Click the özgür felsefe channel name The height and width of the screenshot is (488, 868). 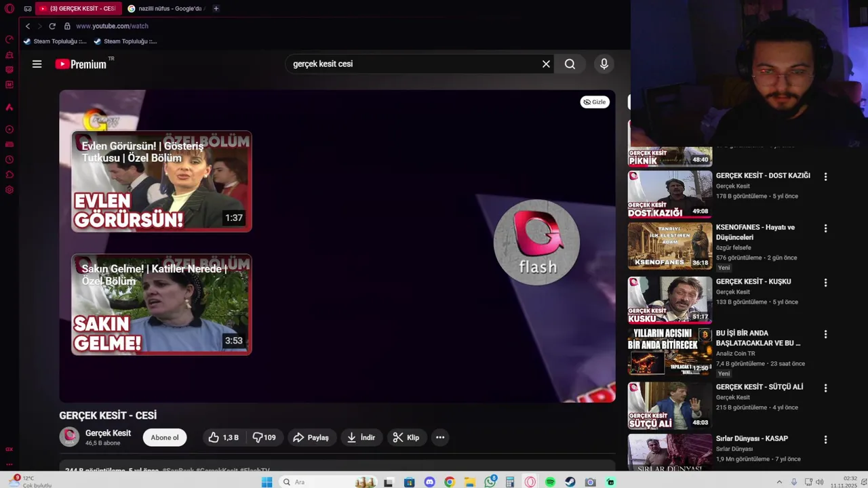[733, 247]
